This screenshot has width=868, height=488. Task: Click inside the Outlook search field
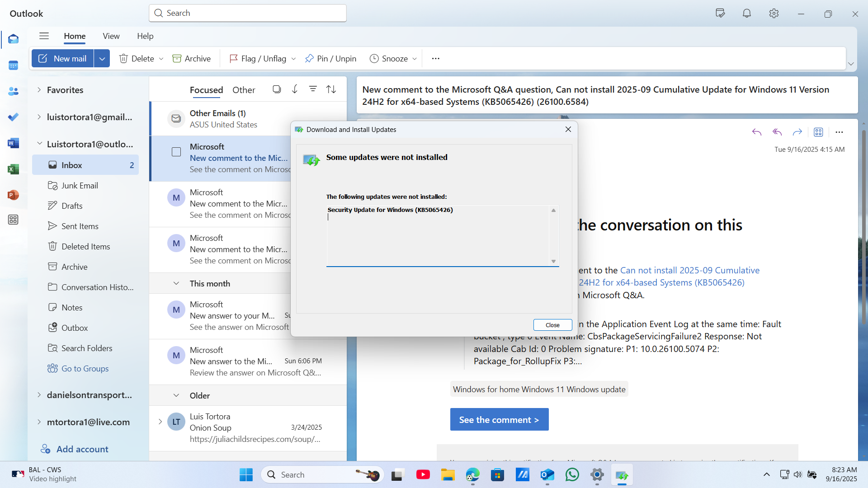click(247, 13)
